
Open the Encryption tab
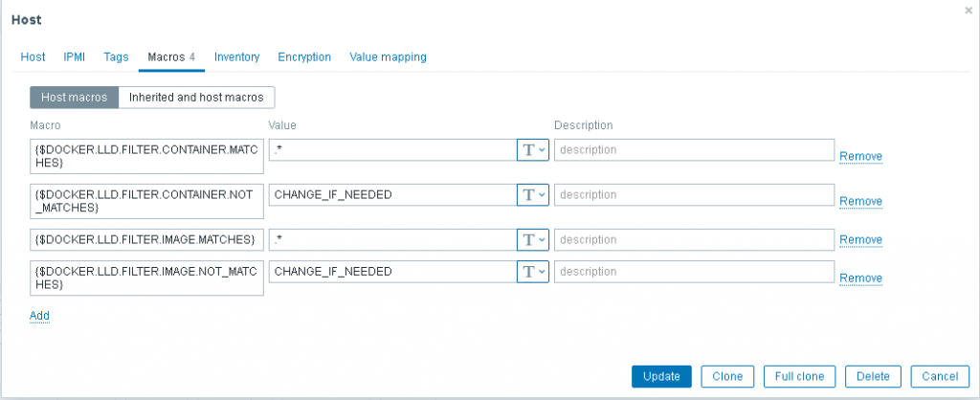tap(304, 56)
